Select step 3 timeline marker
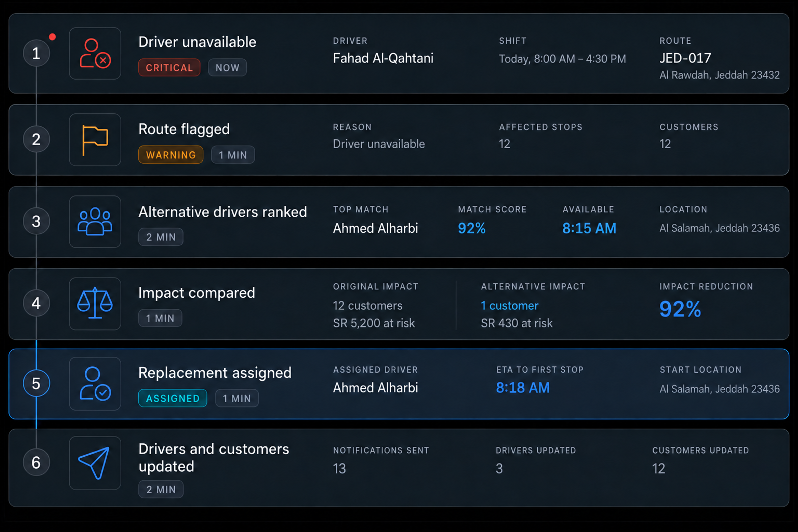 (x=36, y=221)
